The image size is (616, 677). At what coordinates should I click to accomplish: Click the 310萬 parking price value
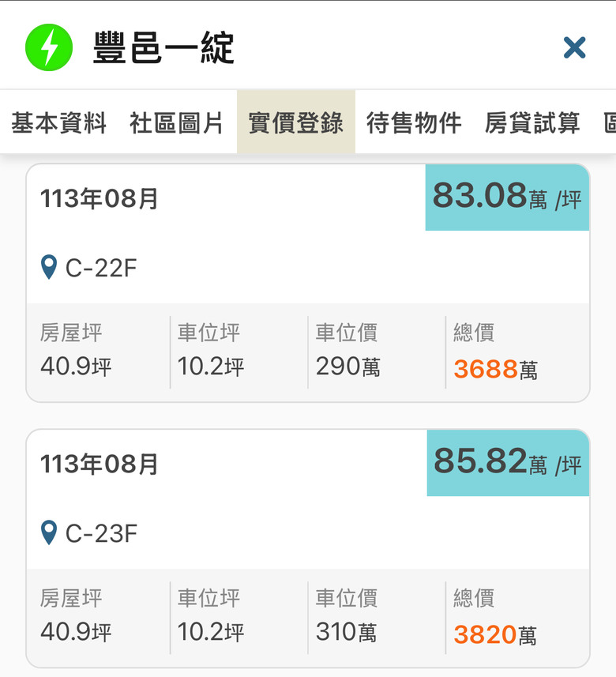click(346, 632)
